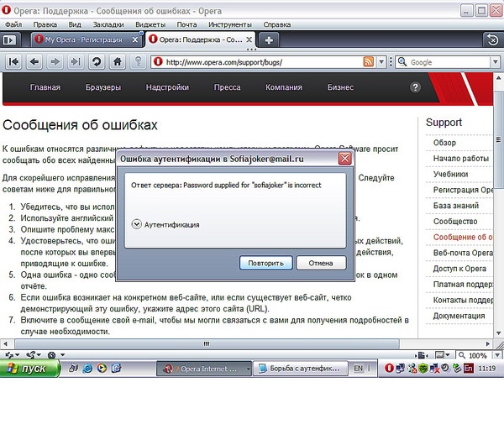Go forward with the Forward arrow
Viewport: 504px width, 445px height.
click(x=55, y=61)
